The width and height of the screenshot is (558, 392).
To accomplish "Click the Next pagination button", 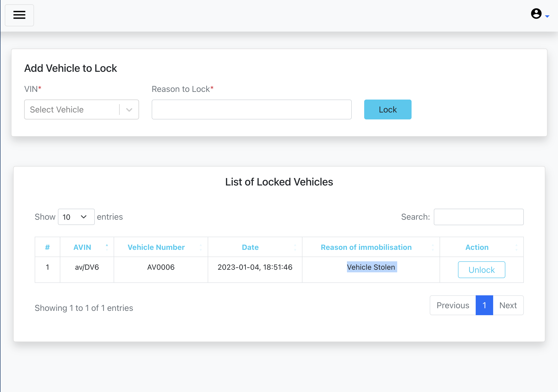I will click(x=508, y=305).
